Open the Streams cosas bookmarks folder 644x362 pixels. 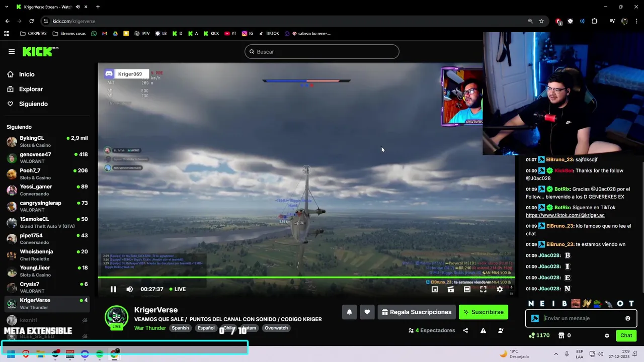(x=69, y=34)
